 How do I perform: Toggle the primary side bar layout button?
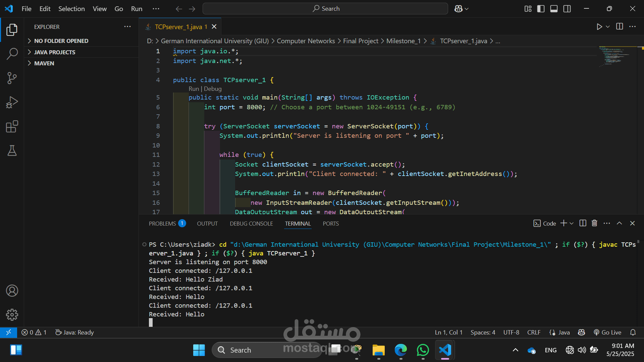pos(541,9)
